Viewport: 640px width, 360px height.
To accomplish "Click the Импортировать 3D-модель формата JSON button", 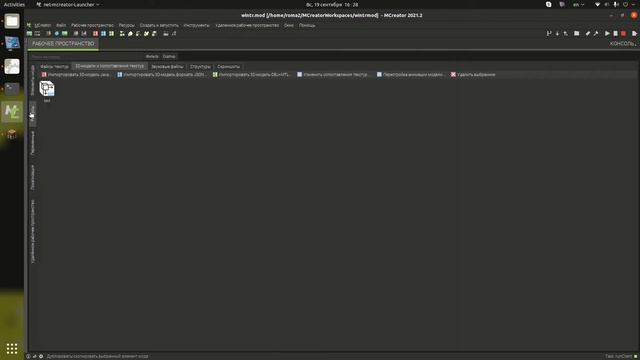I will click(x=161, y=75).
